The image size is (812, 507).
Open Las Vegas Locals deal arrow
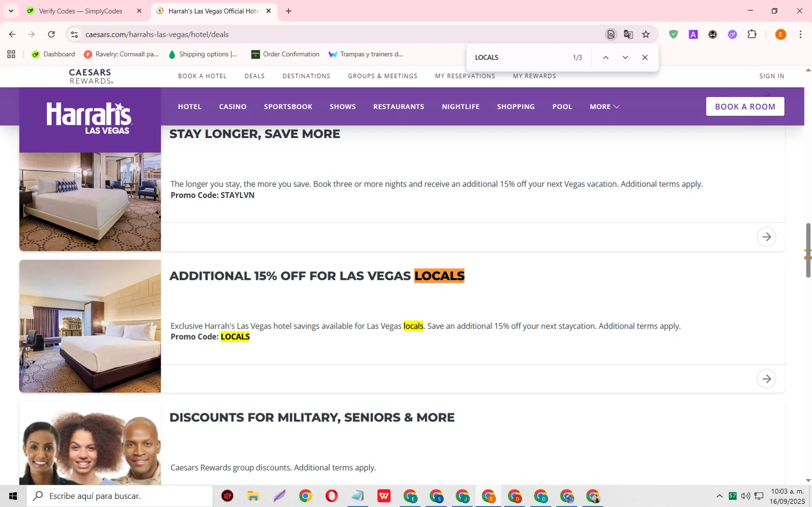[767, 379]
